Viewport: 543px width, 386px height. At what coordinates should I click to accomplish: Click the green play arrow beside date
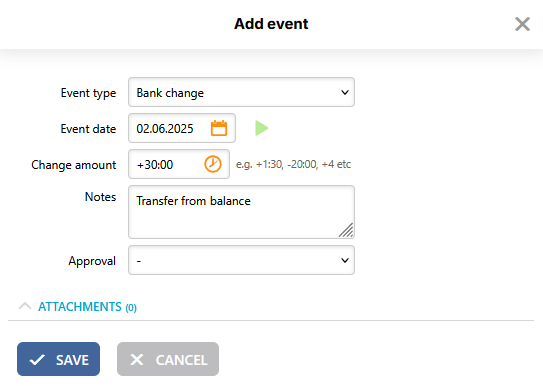coord(261,128)
